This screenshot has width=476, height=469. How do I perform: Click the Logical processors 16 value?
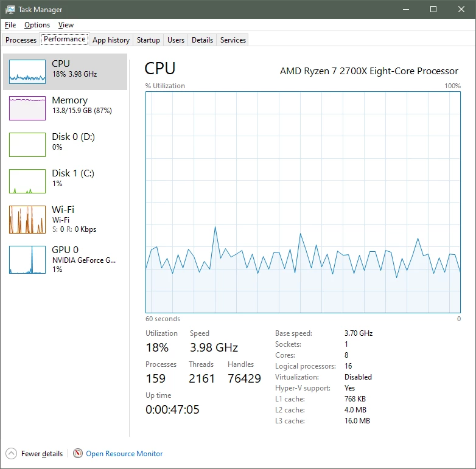[348, 366]
